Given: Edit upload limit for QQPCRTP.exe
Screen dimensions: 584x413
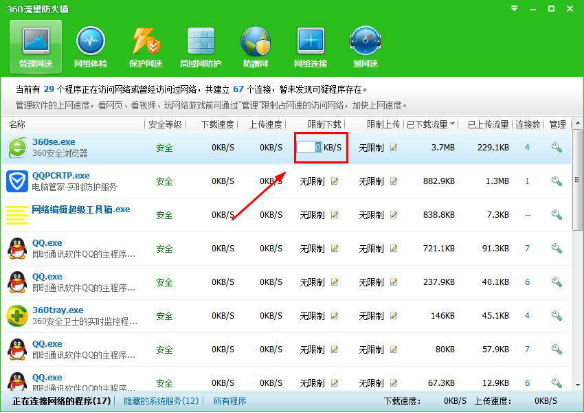Looking at the screenshot, I should (394, 181).
